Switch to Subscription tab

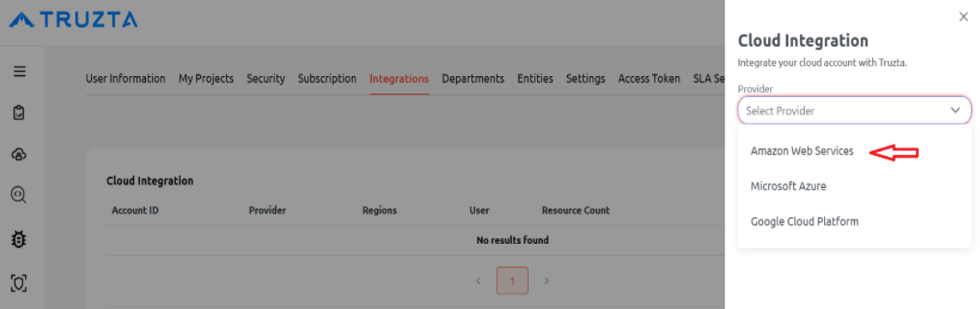[x=327, y=79]
